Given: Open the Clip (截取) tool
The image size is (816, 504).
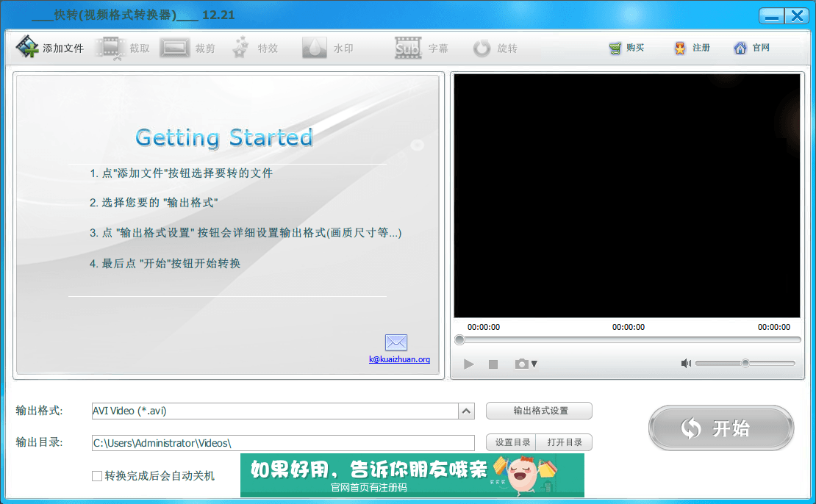Looking at the screenshot, I should (122, 48).
